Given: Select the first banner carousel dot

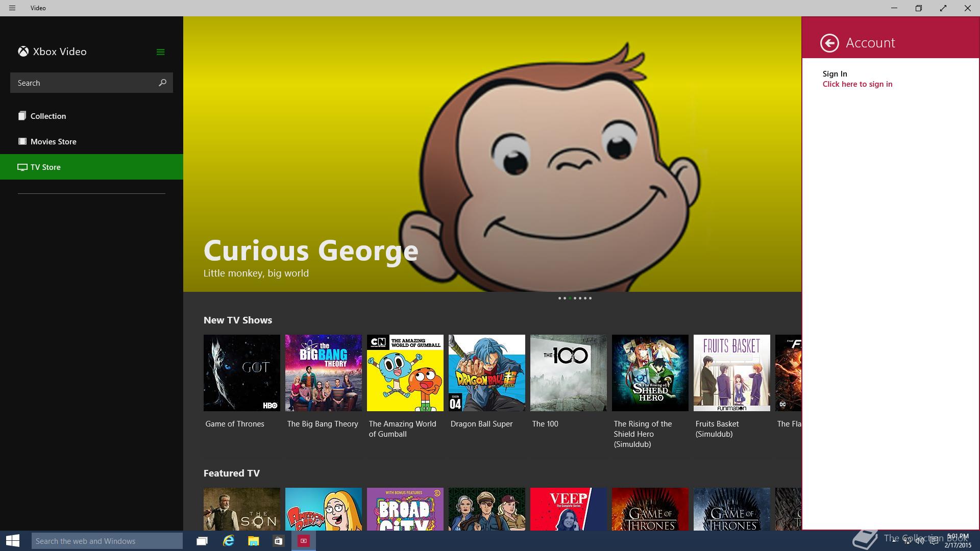Looking at the screenshot, I should pyautogui.click(x=560, y=298).
